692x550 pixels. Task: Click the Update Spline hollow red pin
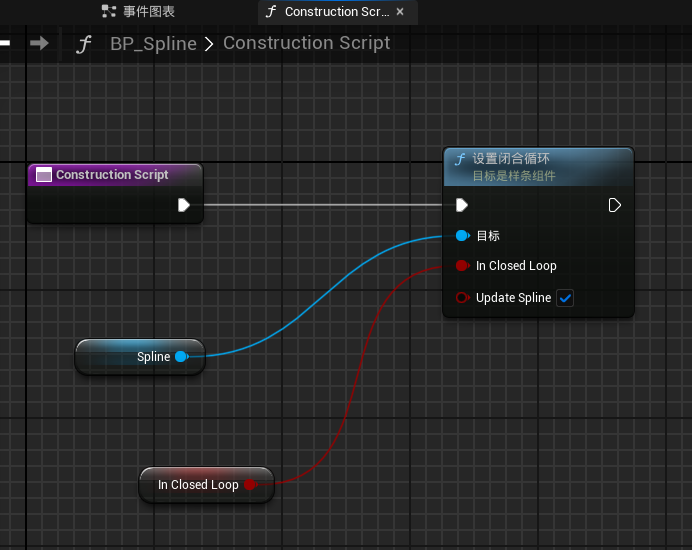click(463, 298)
